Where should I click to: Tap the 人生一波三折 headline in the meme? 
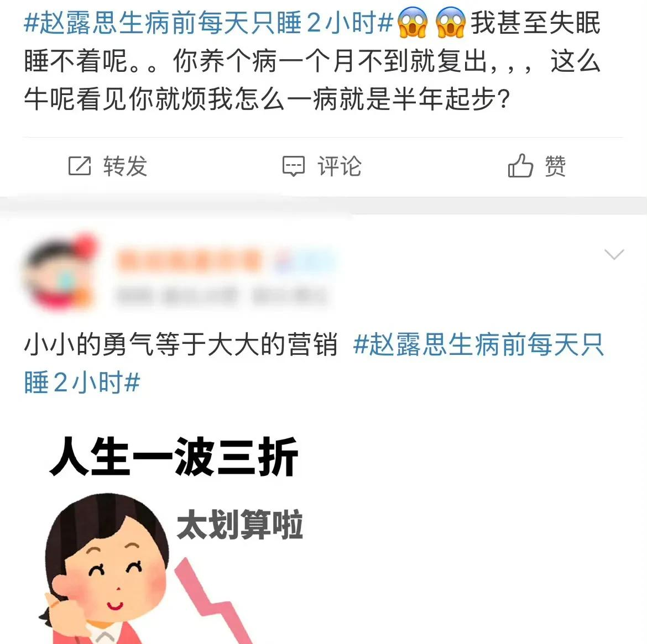(174, 456)
